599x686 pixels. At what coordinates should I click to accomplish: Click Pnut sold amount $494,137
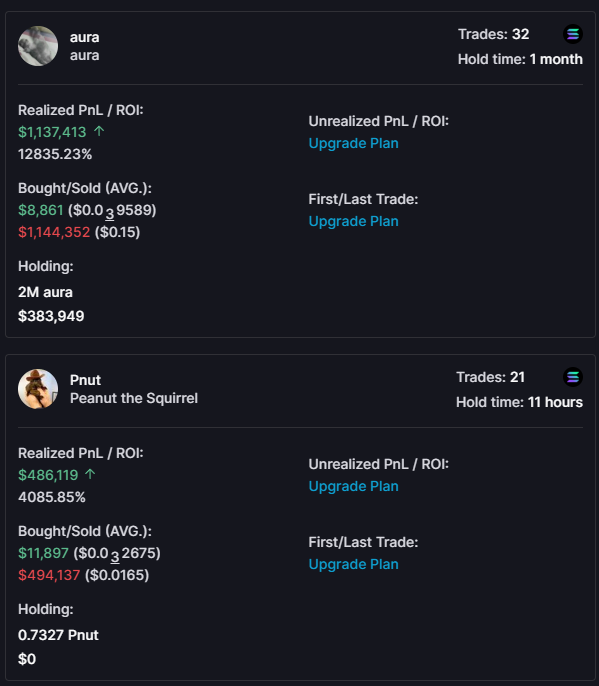pyautogui.click(x=49, y=575)
